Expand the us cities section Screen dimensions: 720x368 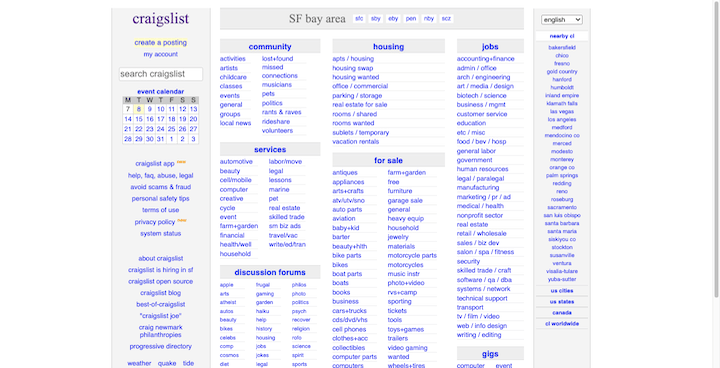tap(562, 291)
